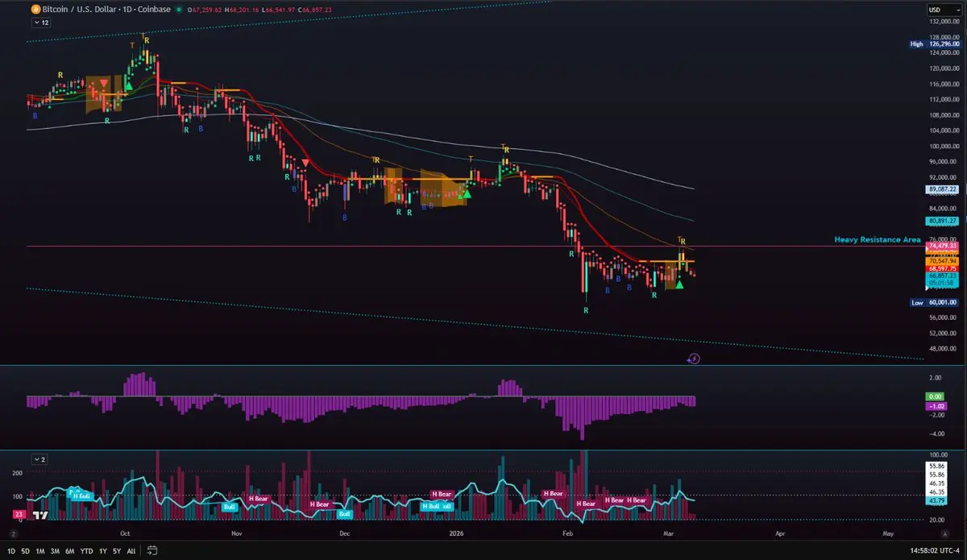Select the 1M time range

point(39,551)
